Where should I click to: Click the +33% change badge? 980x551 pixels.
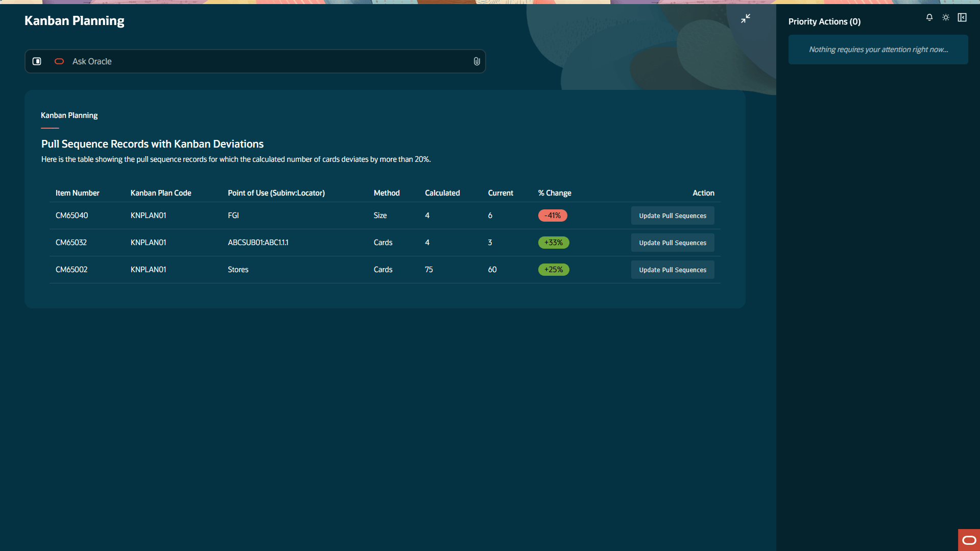coord(554,243)
